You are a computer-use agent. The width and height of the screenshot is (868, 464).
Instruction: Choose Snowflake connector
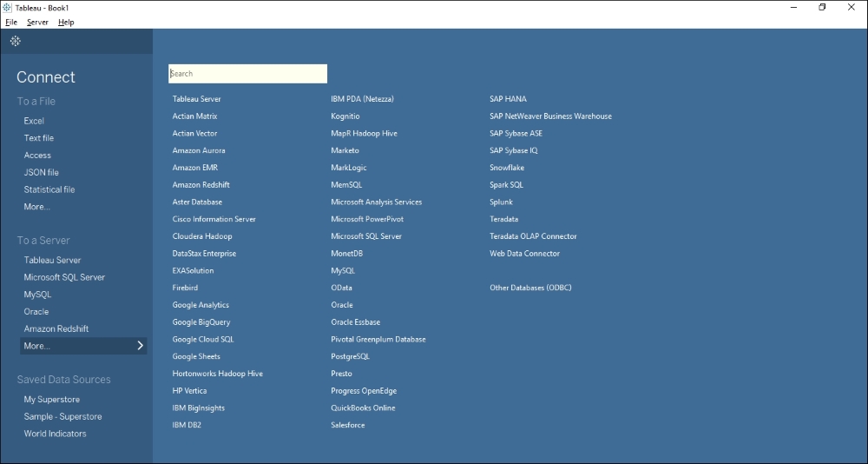point(507,168)
